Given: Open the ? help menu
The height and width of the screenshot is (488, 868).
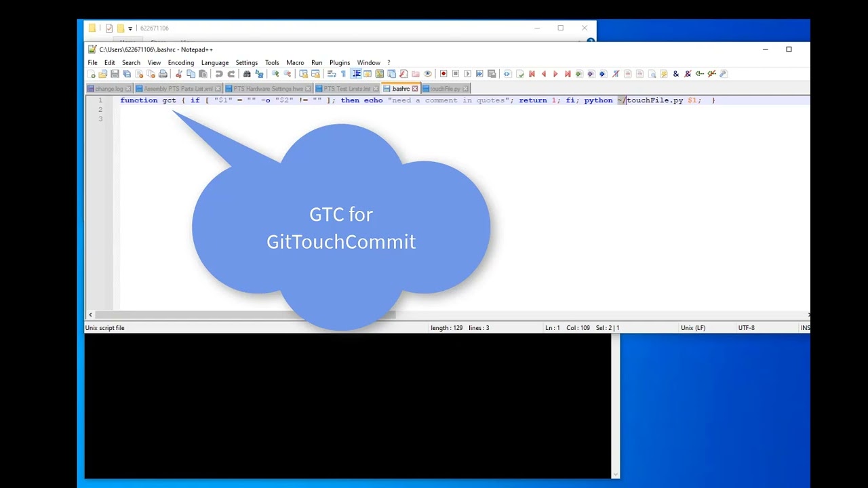Looking at the screenshot, I should tap(389, 62).
